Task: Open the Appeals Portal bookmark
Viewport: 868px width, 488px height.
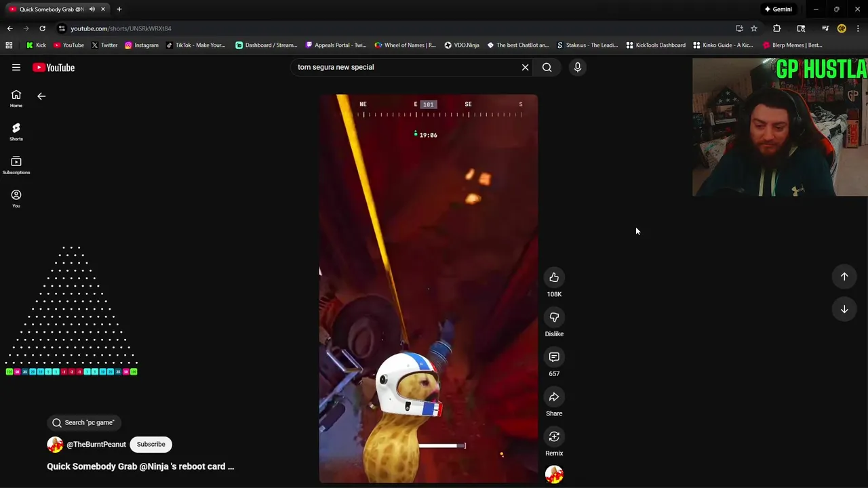Action: point(336,45)
